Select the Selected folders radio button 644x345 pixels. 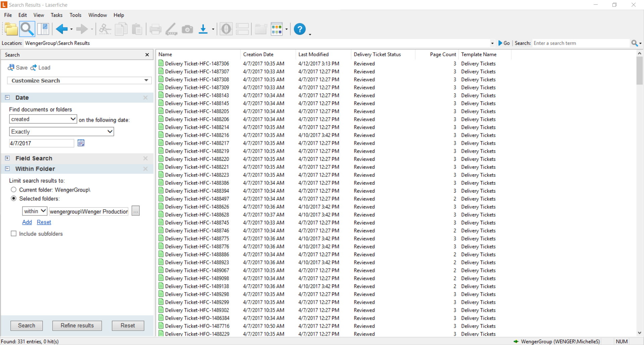point(14,199)
